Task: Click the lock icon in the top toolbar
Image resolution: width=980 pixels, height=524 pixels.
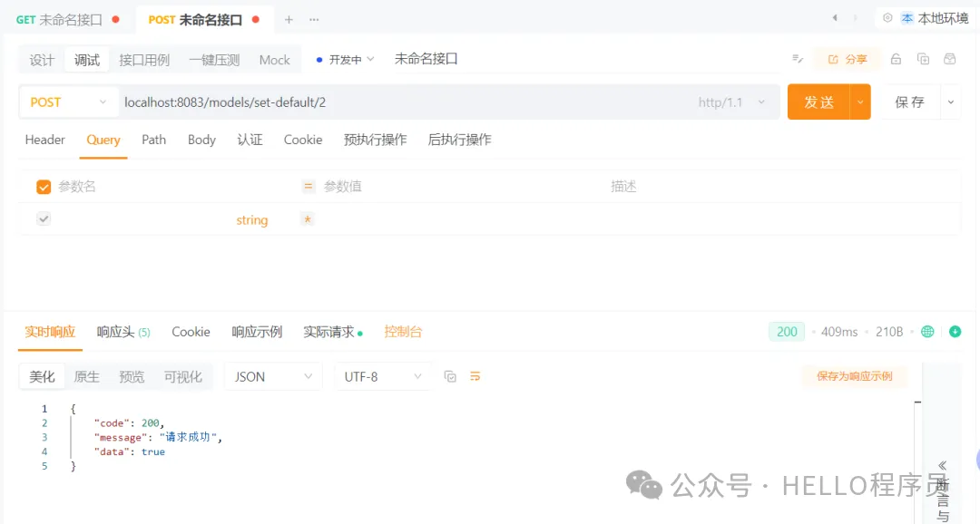Action: click(896, 58)
